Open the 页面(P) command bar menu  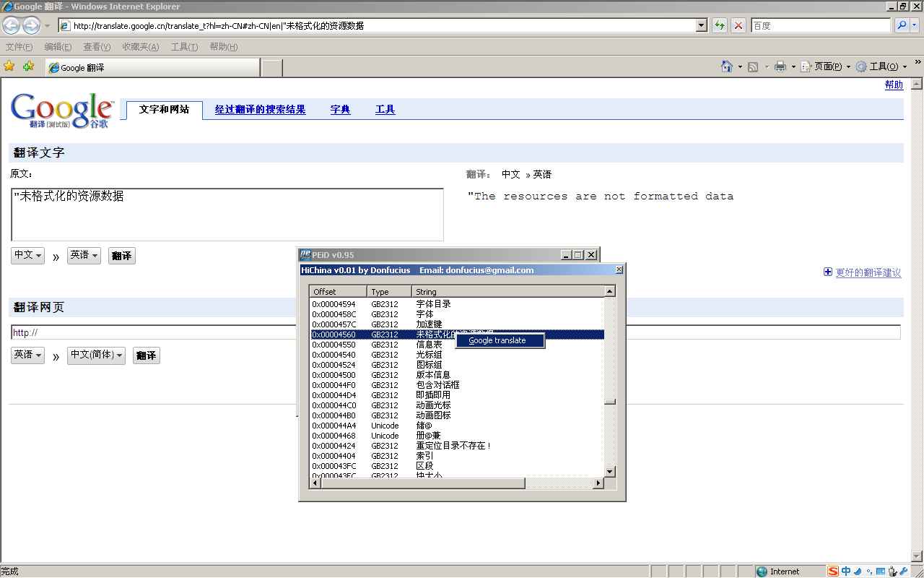click(x=826, y=66)
